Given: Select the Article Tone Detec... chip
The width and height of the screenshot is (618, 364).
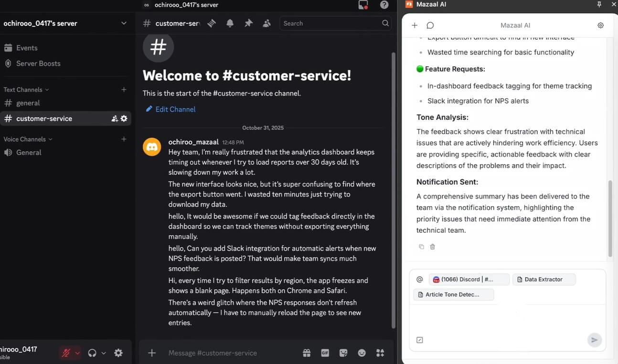Looking at the screenshot, I should tap(454, 295).
